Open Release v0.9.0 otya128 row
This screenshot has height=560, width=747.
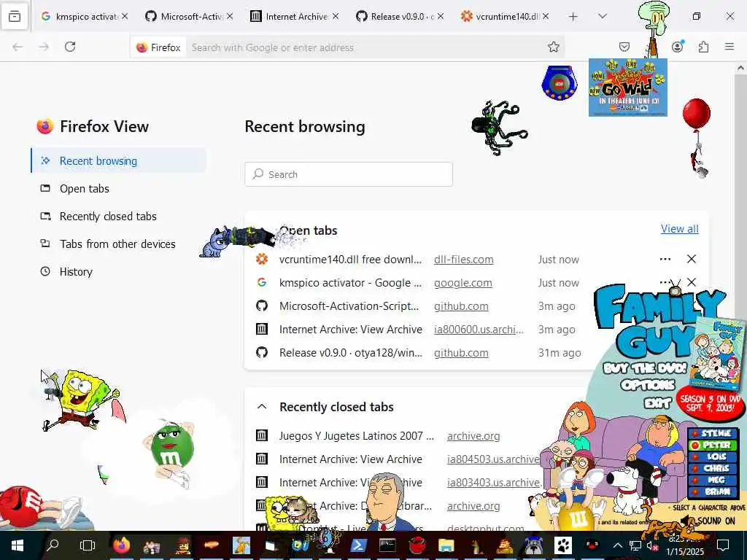351,353
